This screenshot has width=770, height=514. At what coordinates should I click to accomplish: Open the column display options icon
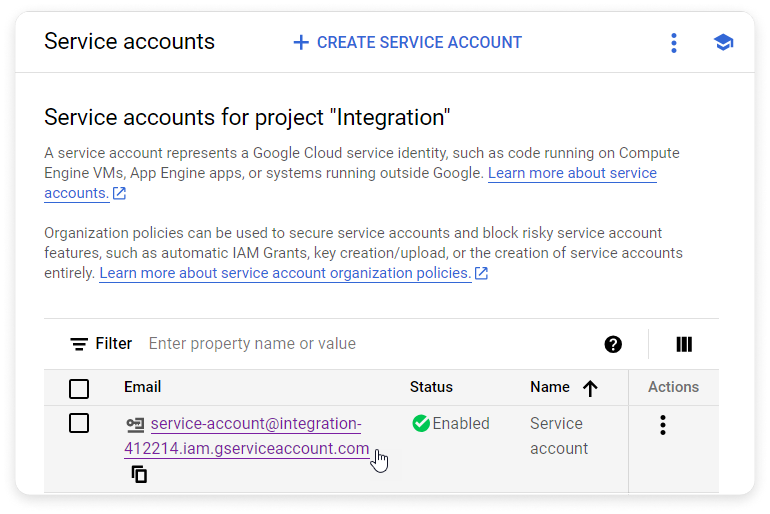tap(684, 344)
